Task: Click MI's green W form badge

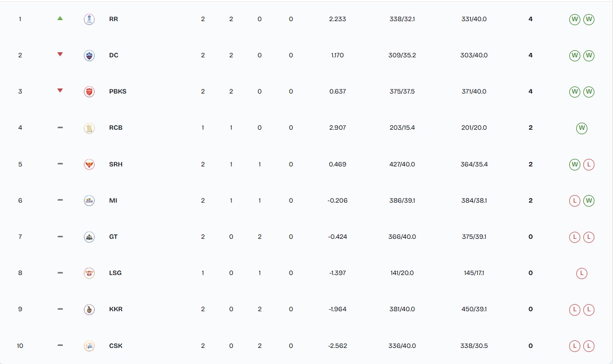Action: (x=589, y=201)
